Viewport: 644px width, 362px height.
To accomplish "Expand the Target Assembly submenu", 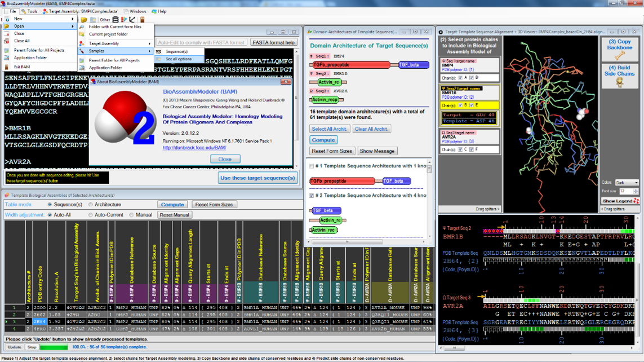I will 149,43.
